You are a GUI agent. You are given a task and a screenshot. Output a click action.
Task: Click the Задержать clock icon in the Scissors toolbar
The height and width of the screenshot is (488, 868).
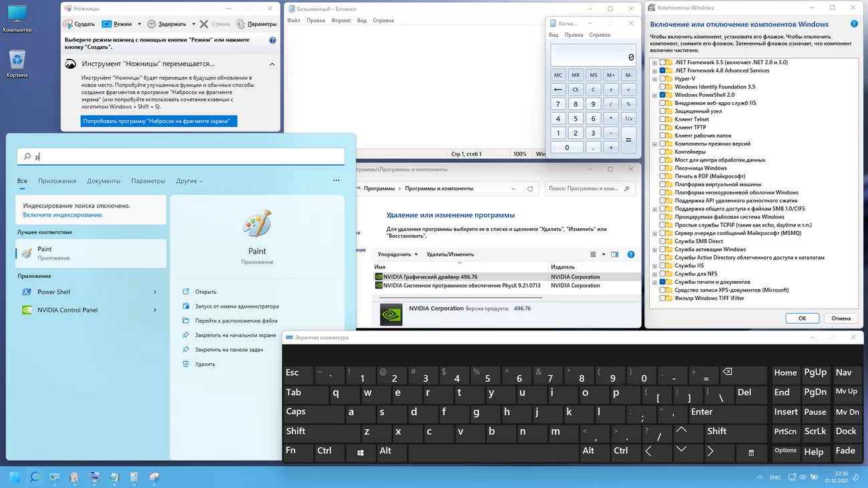152,24
